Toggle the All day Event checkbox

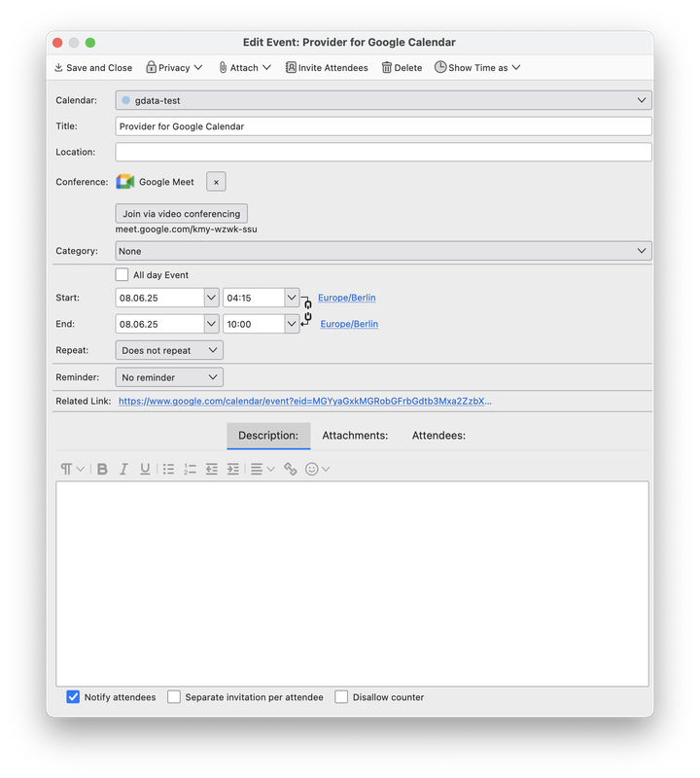[x=122, y=274]
